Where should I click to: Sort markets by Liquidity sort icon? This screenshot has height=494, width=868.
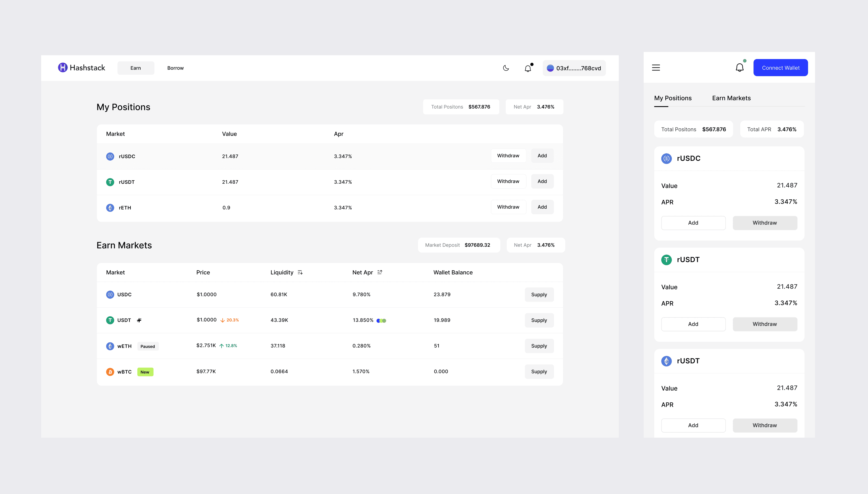[300, 272]
